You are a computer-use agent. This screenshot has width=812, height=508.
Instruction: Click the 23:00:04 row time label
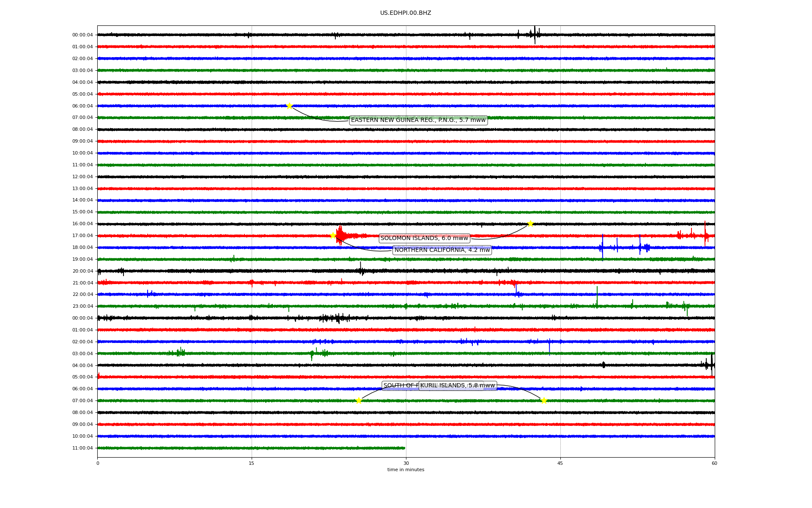82,306
